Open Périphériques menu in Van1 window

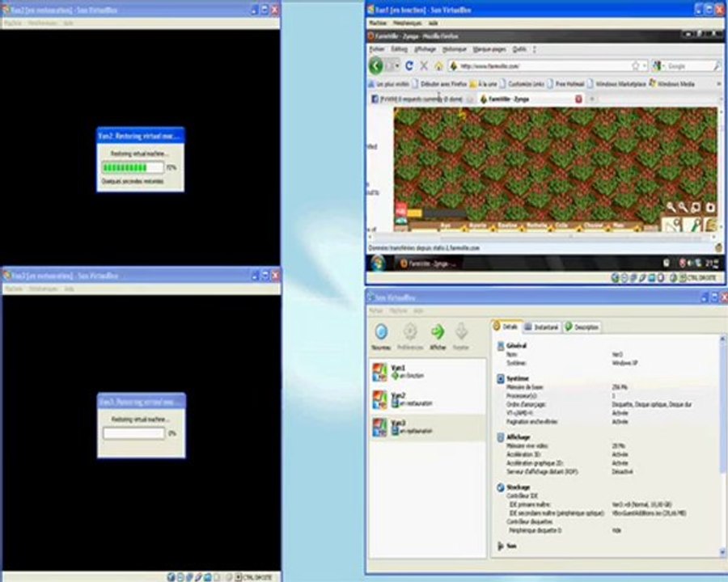(407, 23)
